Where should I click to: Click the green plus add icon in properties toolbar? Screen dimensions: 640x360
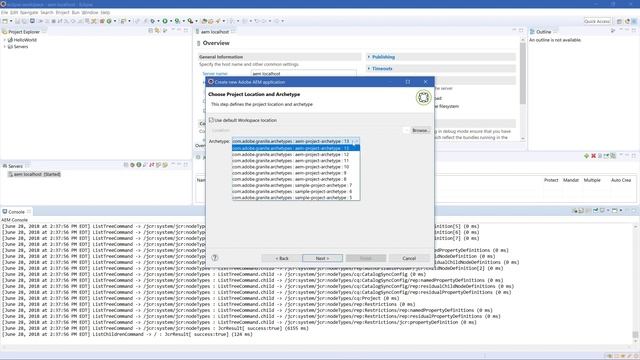(587, 156)
